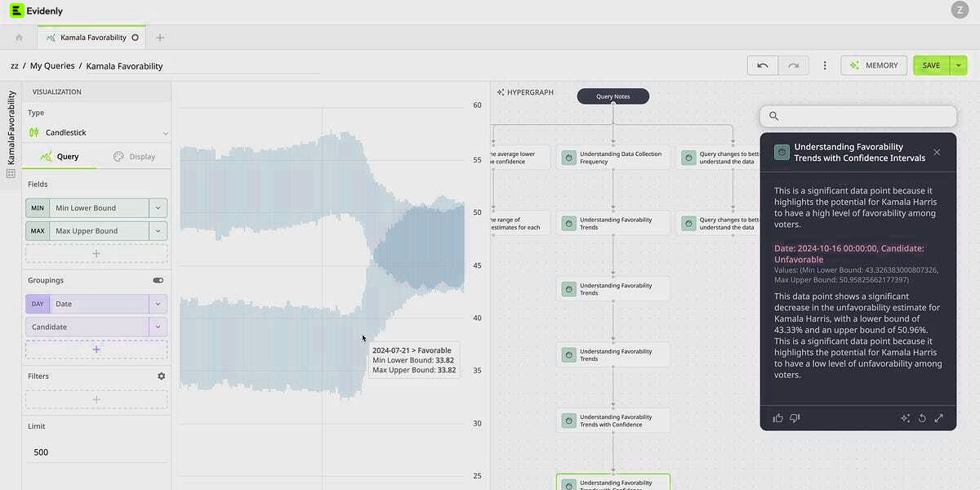This screenshot has height=490, width=980.
Task: Click thumbs down on the insight card
Action: click(x=795, y=418)
